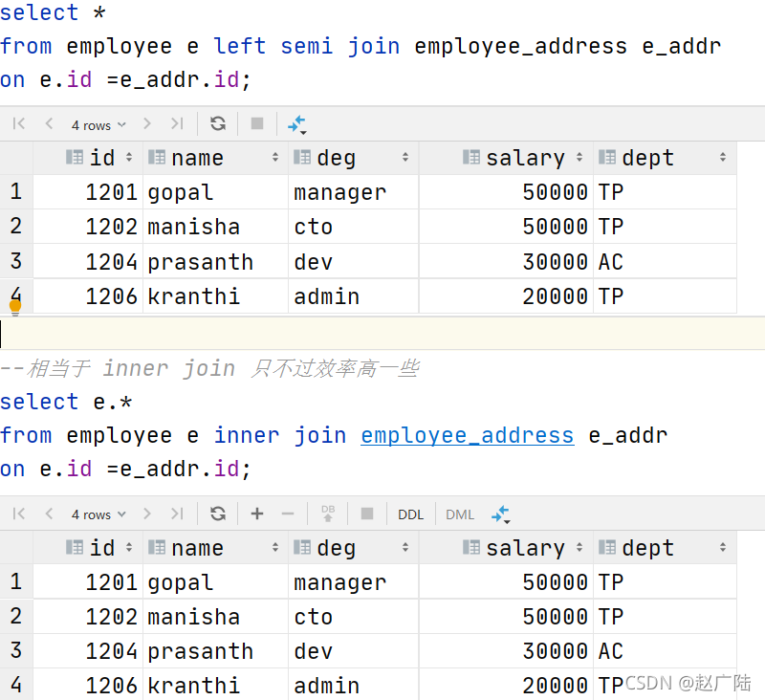Select row number 2 in lower grid
This screenshot has height=700, width=765.
pos(16,616)
